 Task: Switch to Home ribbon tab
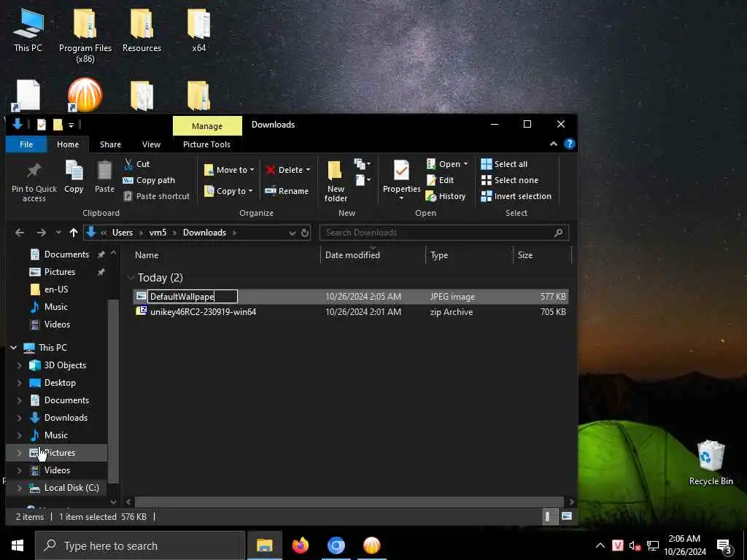68,144
